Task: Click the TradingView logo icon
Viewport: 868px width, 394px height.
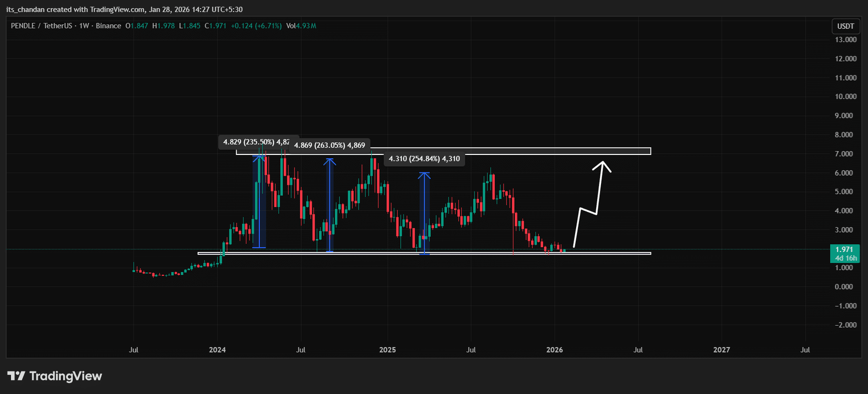Action: click(x=16, y=376)
